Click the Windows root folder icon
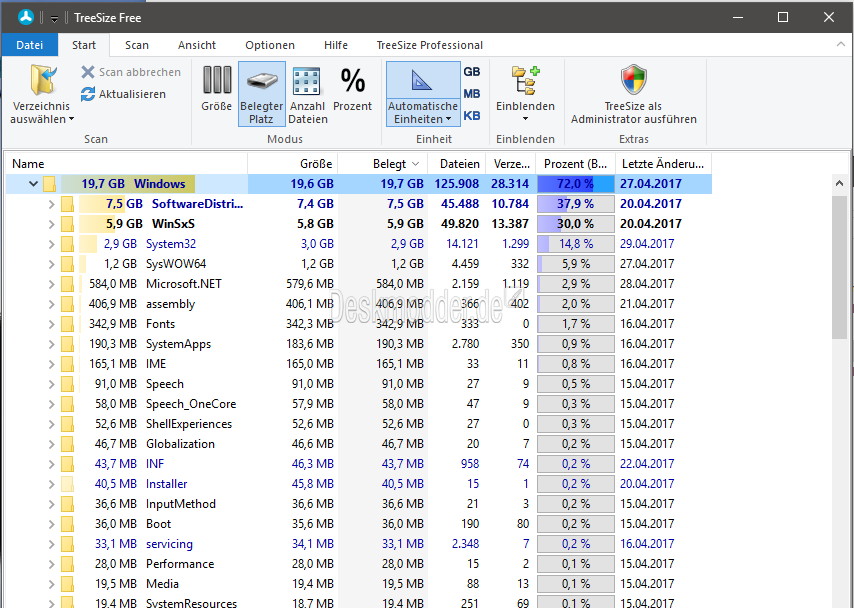The height and width of the screenshot is (608, 854). coord(49,184)
